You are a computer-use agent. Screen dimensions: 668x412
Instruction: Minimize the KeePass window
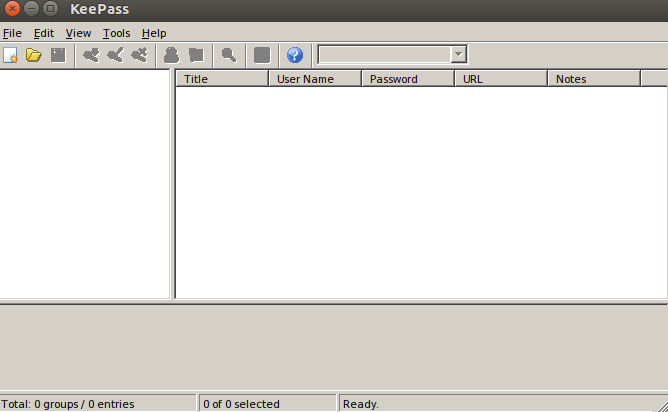point(32,9)
